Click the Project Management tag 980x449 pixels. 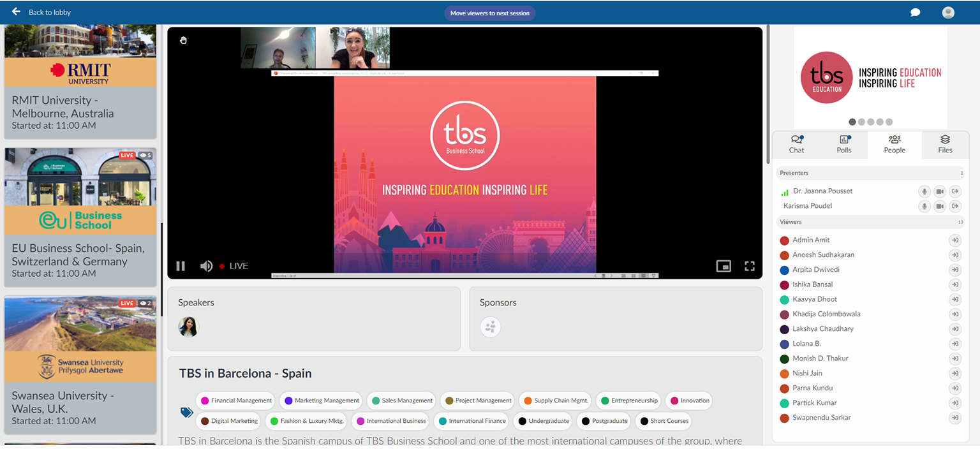pos(477,401)
